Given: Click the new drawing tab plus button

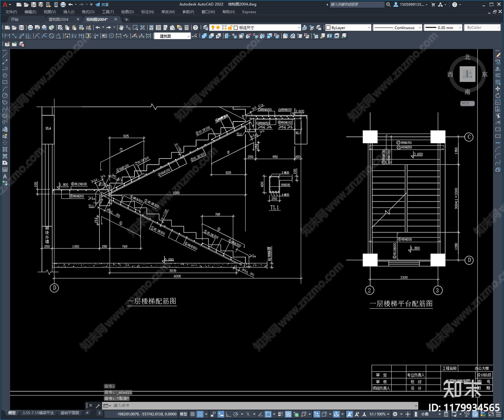Looking at the screenshot, I should 127,20.
